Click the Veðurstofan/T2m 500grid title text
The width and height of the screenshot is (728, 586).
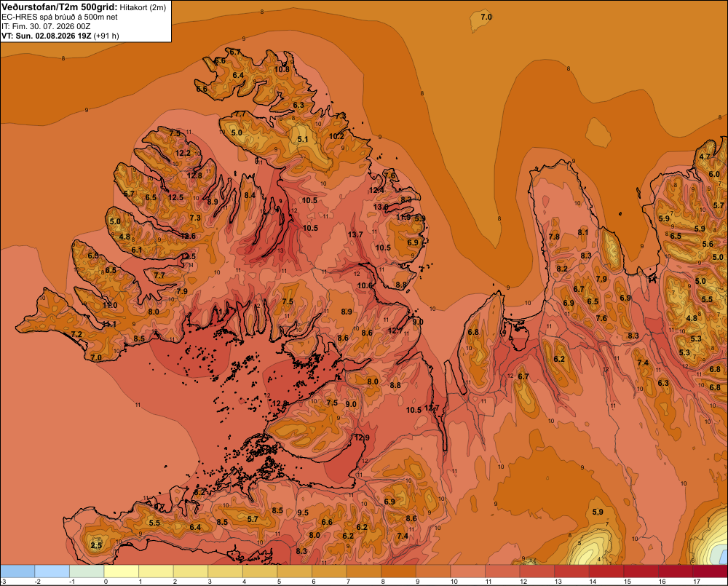click(60, 7)
